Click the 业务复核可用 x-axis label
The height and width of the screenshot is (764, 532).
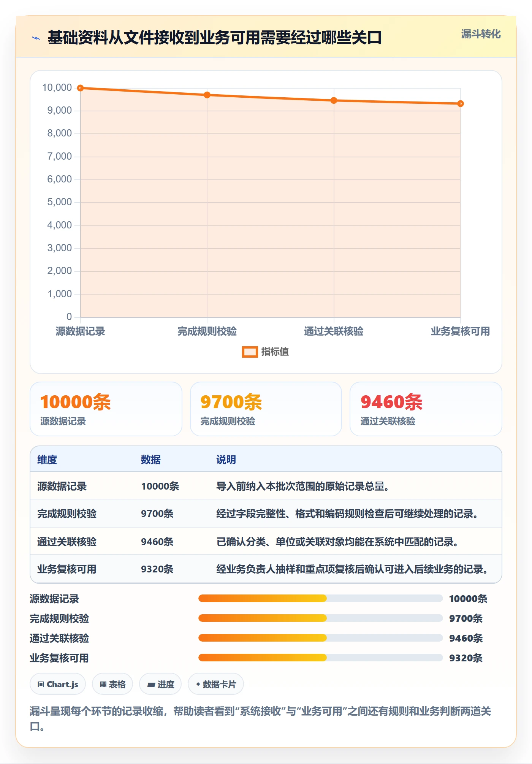(x=460, y=331)
